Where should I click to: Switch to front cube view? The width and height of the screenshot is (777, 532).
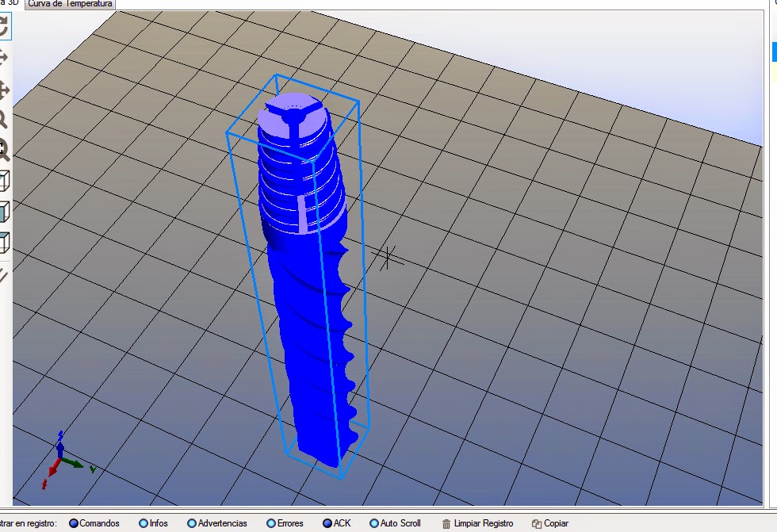[x=5, y=212]
